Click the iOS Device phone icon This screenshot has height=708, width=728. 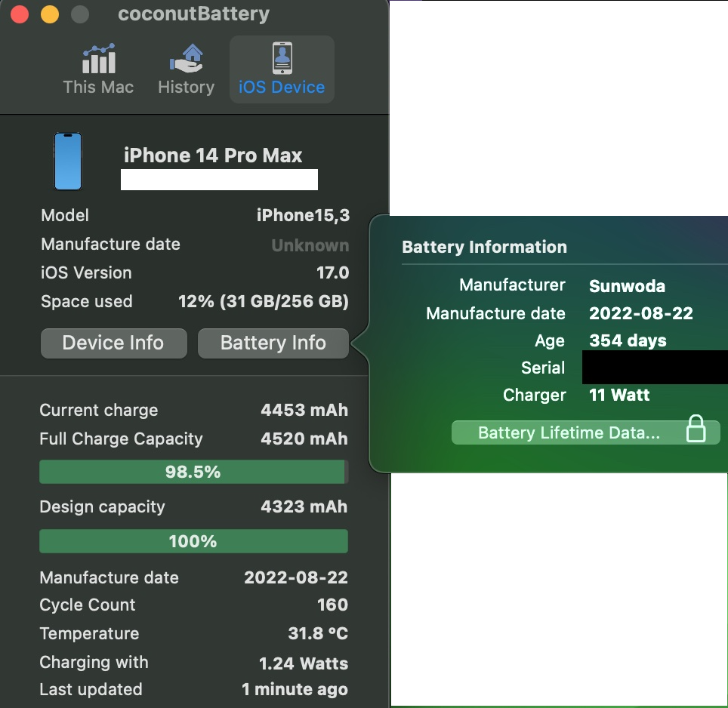coord(282,58)
